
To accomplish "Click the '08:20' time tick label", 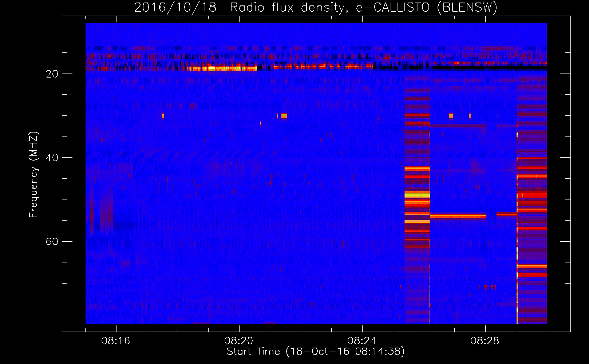I will [239, 341].
